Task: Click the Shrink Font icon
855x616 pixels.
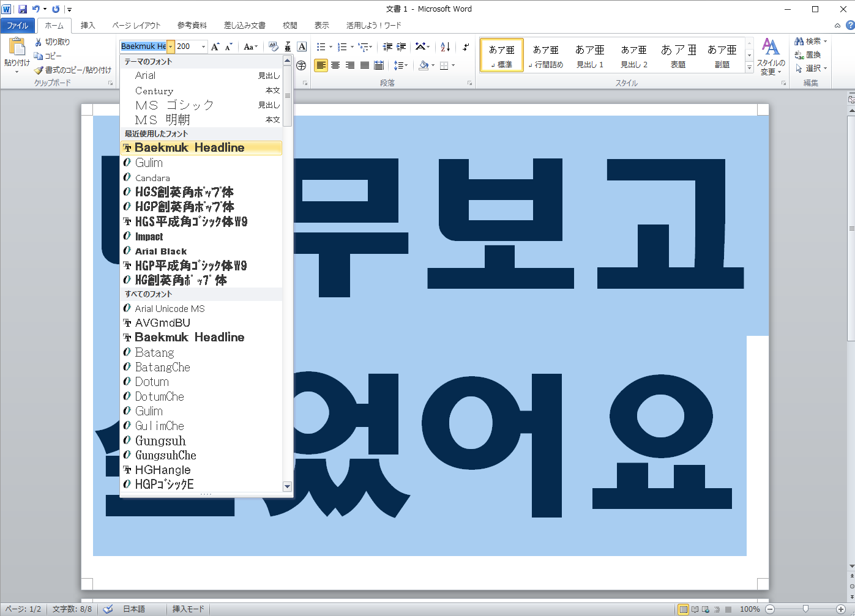Action: pos(229,46)
